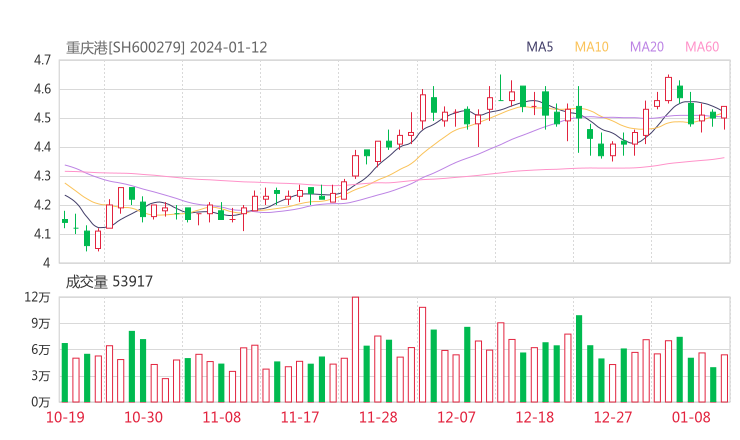Click the 4.6 price axis label
This screenshot has width=740, height=440.
(42, 89)
